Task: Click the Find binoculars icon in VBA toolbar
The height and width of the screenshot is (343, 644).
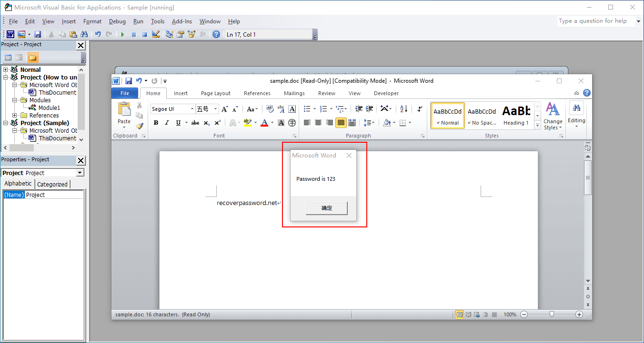Action: (x=84, y=34)
